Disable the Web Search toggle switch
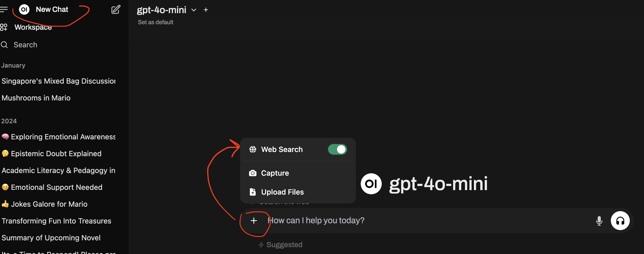Screen dimensions: 644x254 click(337, 149)
